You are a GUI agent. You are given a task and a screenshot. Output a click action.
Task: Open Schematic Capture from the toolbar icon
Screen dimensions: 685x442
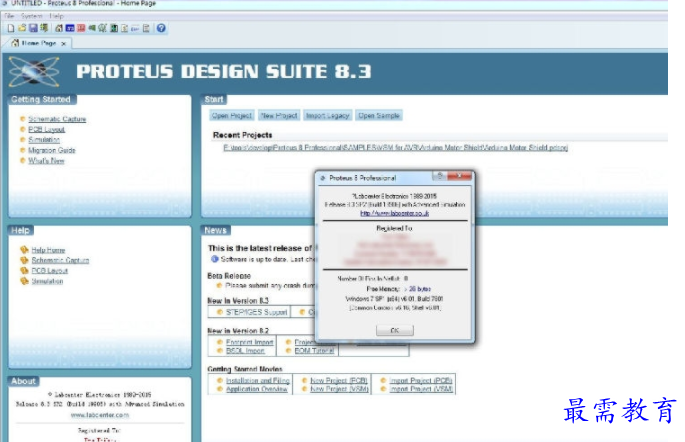70,28
